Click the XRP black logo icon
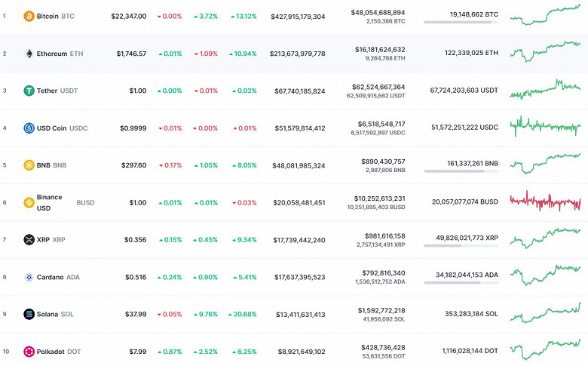The height and width of the screenshot is (366, 588). 29,240
